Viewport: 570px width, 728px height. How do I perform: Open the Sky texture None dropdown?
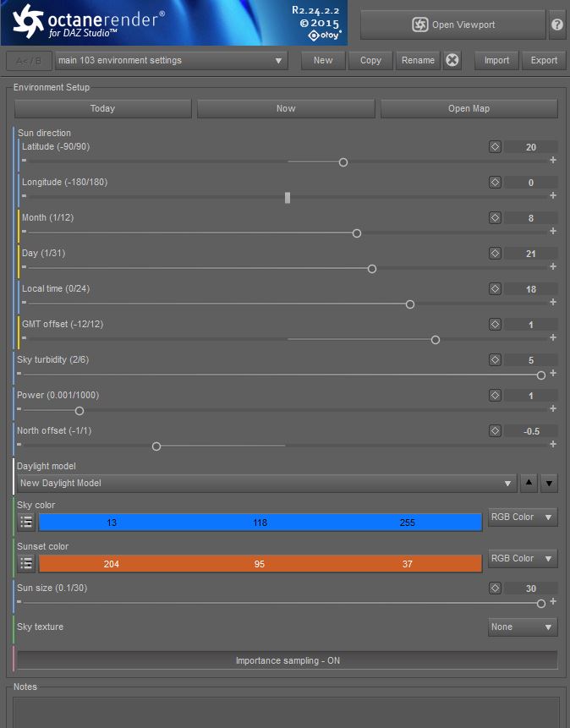coord(523,627)
